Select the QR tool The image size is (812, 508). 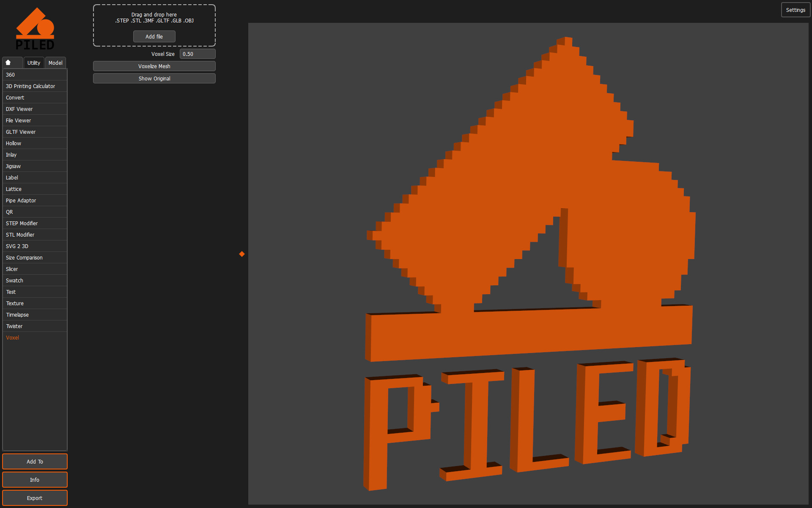pos(35,212)
